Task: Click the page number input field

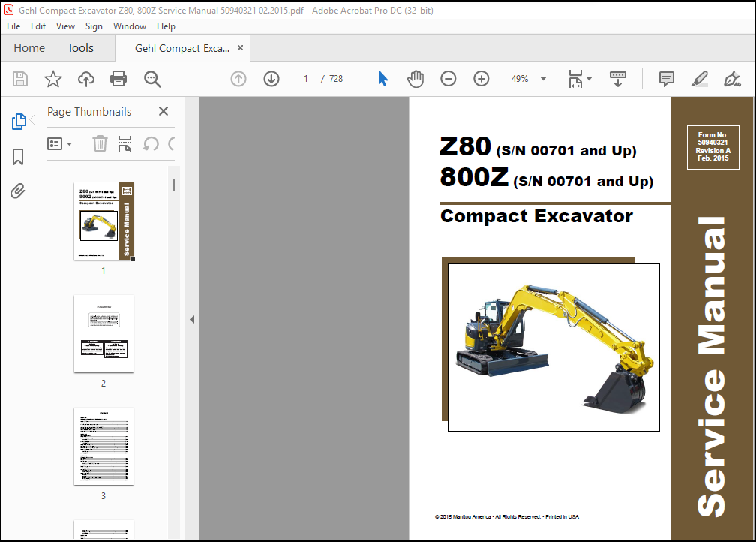Action: pyautogui.click(x=306, y=79)
